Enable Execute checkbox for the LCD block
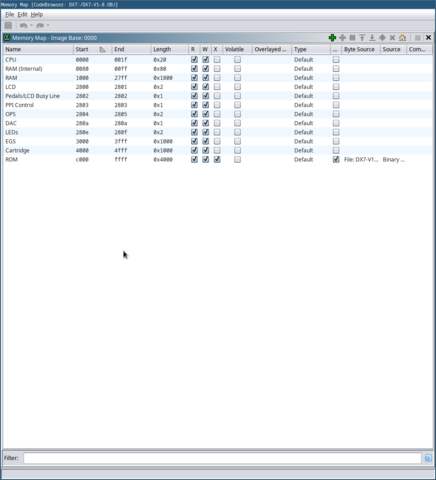 coord(217,87)
